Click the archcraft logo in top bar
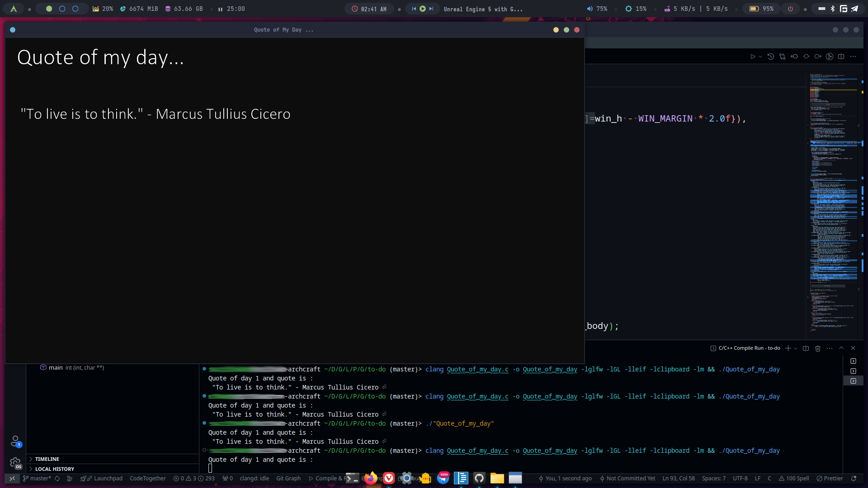Screen dimensions: 868x488 point(14,9)
